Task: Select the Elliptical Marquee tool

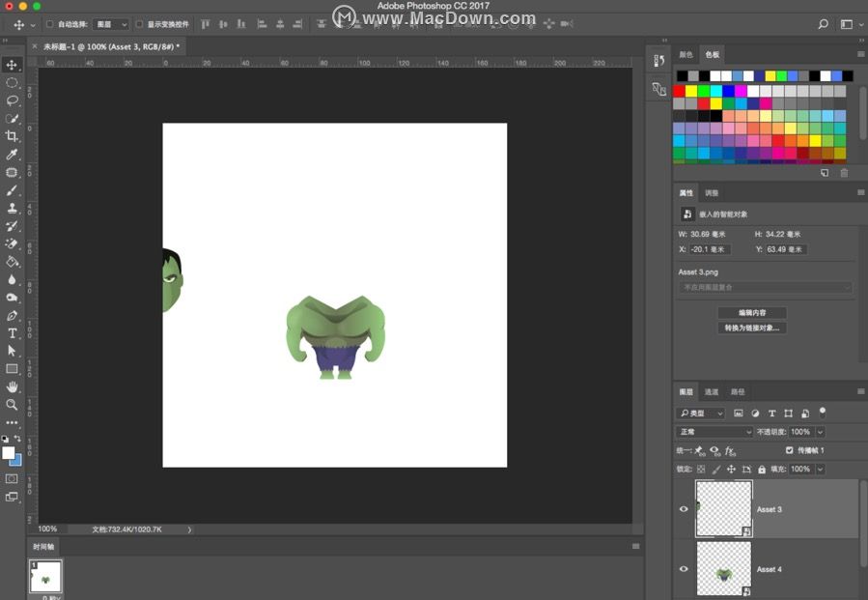Action: (x=12, y=83)
